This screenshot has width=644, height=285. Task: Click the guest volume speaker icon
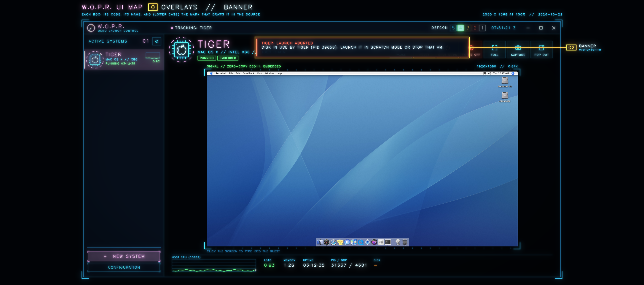point(489,73)
